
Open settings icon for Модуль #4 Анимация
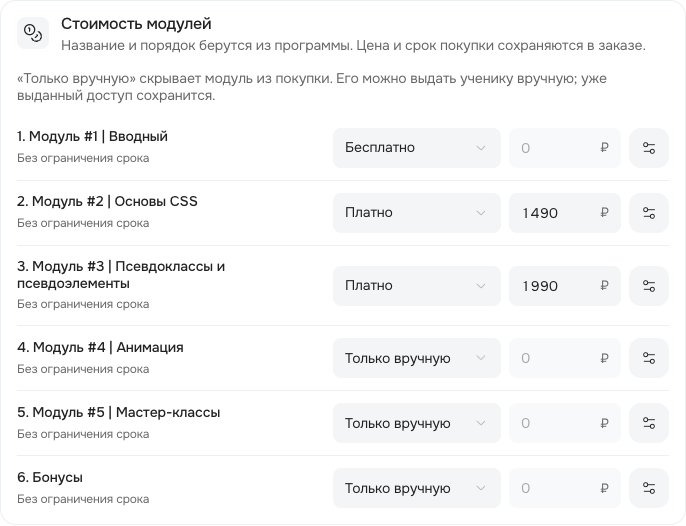pyautogui.click(x=649, y=358)
